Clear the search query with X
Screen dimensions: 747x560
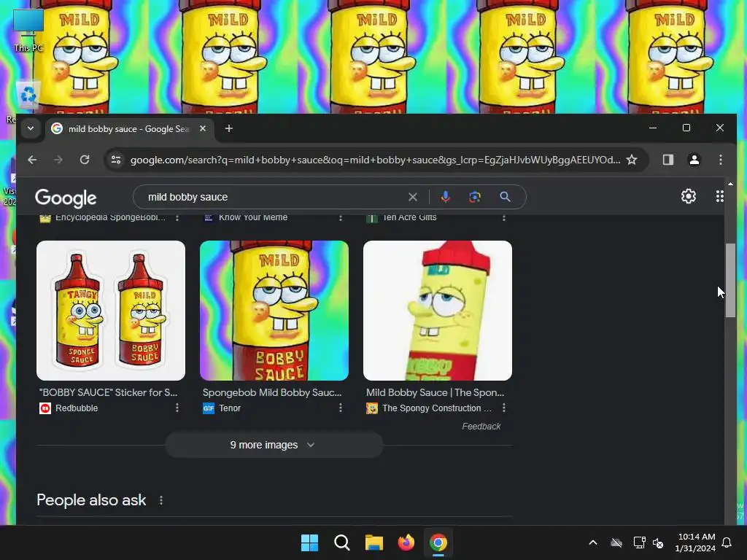413,197
